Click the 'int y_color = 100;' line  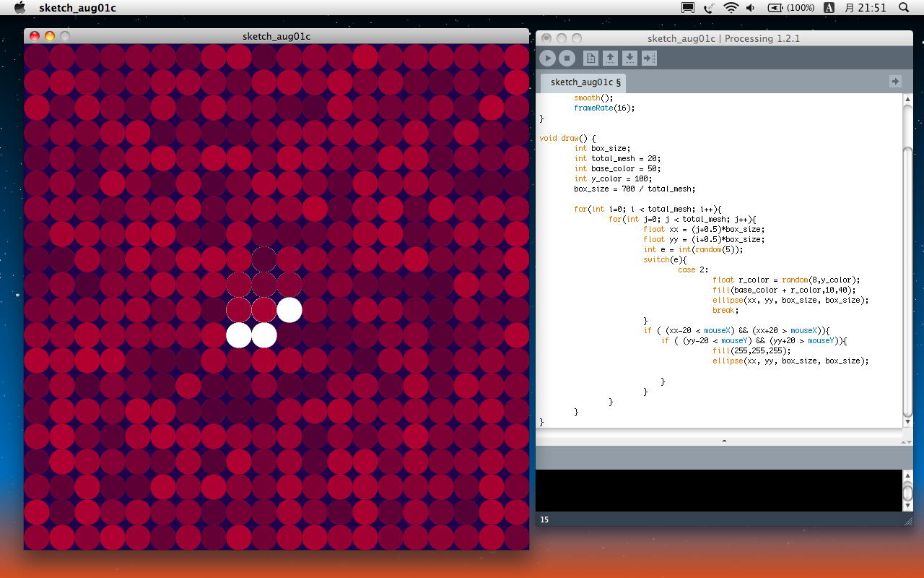pos(613,179)
